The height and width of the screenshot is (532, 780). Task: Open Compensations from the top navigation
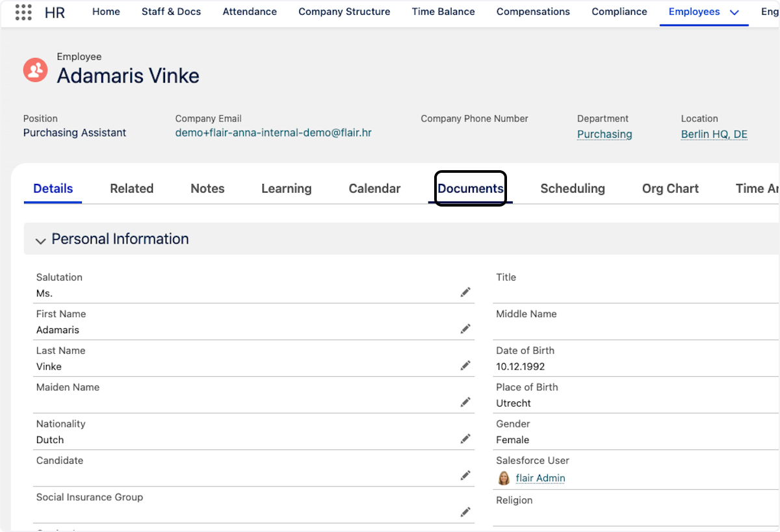point(533,12)
